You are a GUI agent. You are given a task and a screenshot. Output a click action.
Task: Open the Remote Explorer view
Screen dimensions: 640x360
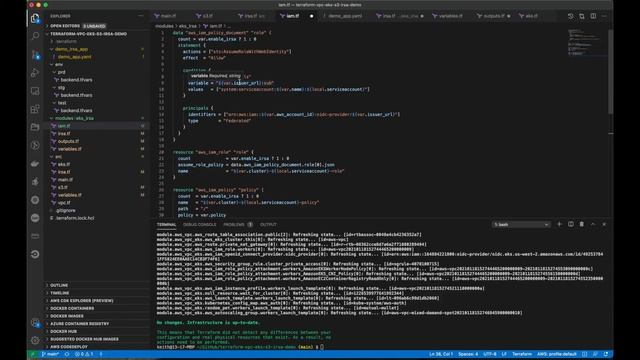[x=35, y=91]
